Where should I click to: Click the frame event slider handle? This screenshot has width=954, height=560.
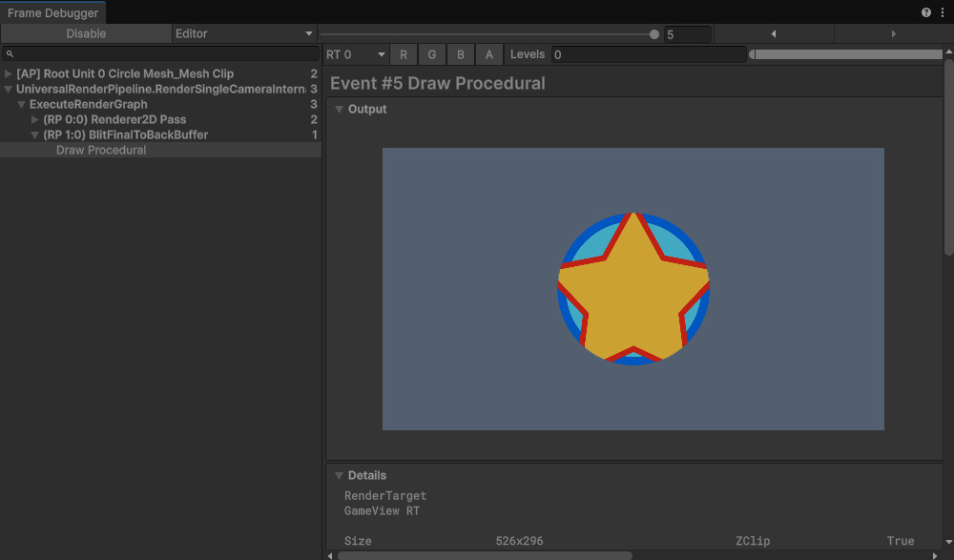point(654,34)
